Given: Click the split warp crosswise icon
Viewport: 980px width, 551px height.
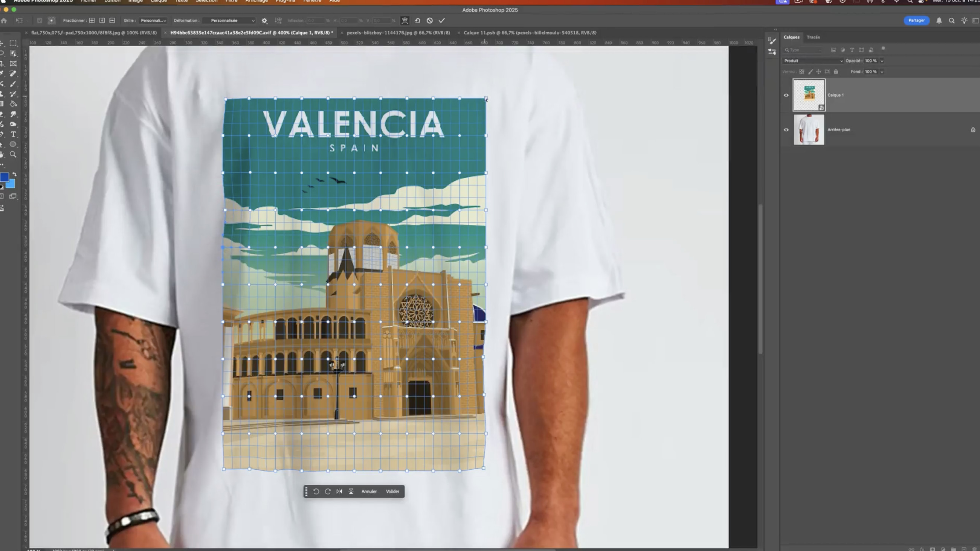Looking at the screenshot, I should click(x=92, y=21).
